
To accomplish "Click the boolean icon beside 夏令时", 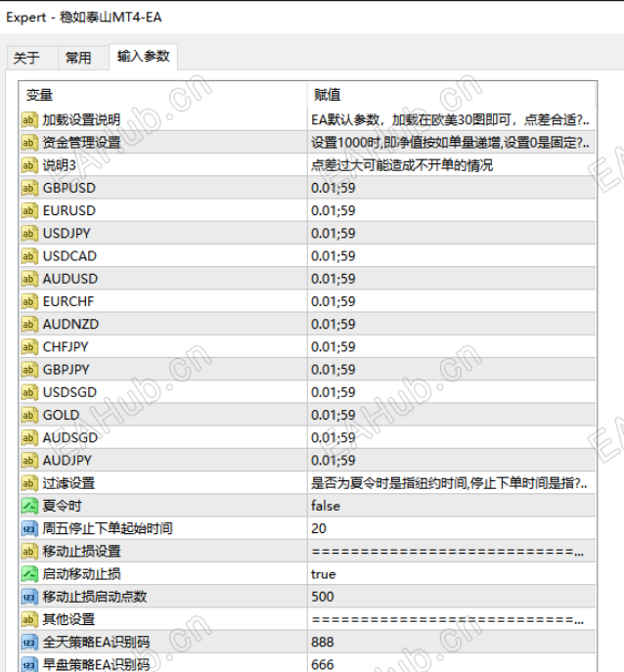I will (29, 506).
